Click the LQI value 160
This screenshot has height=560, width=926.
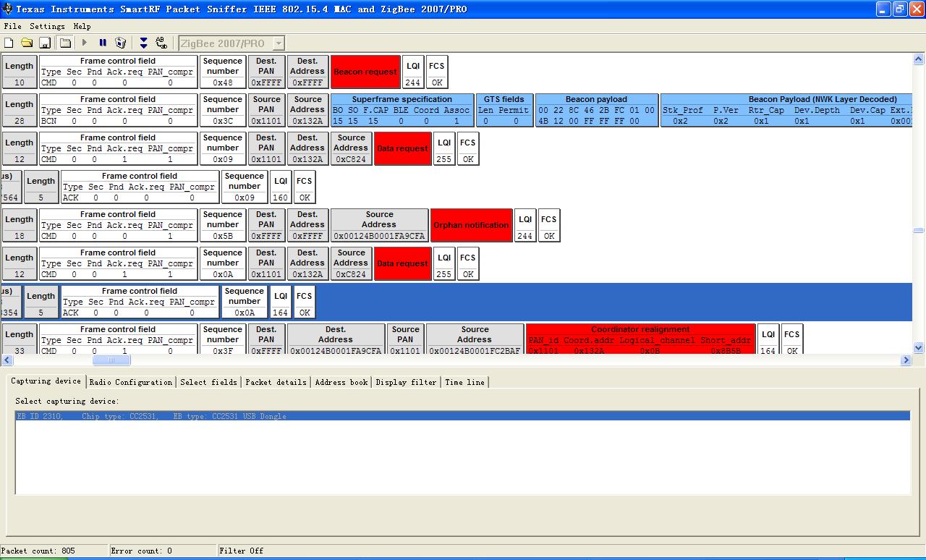coord(281,198)
